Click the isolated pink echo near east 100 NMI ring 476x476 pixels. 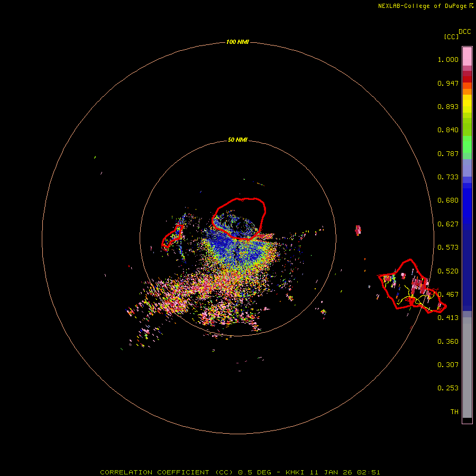tap(358, 230)
